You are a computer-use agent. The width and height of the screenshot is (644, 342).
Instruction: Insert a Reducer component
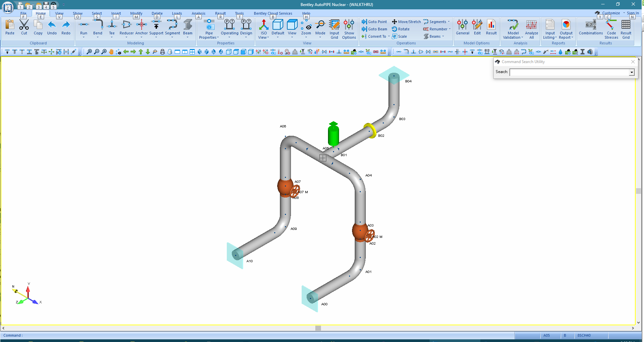tap(127, 28)
